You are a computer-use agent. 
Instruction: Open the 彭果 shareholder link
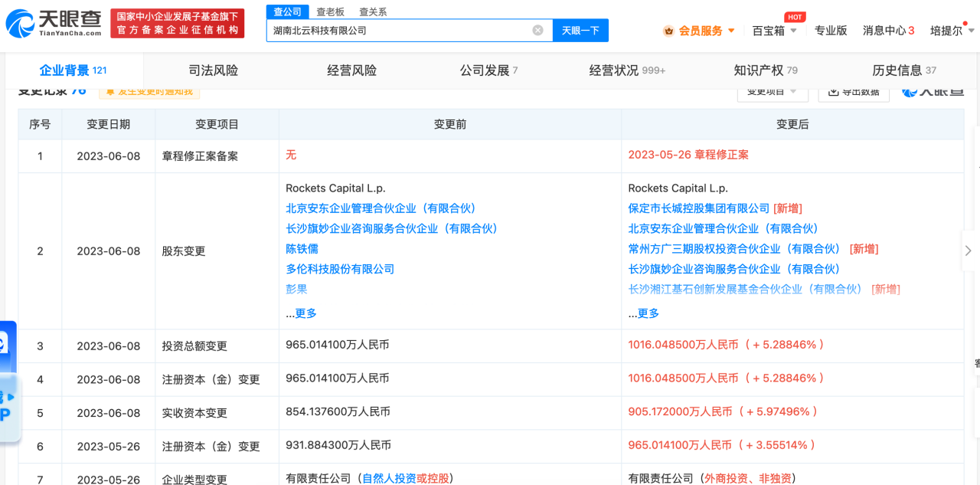[296, 289]
